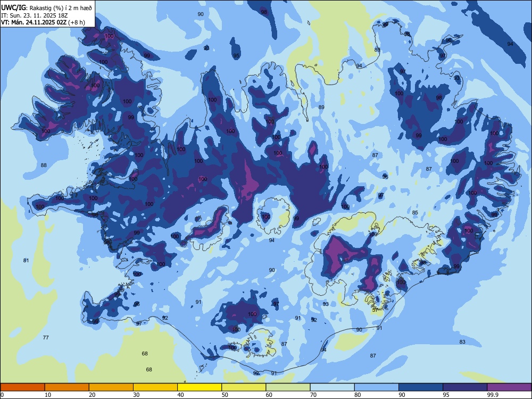
Task: Click the '30' legend scale label
Action: (136, 395)
